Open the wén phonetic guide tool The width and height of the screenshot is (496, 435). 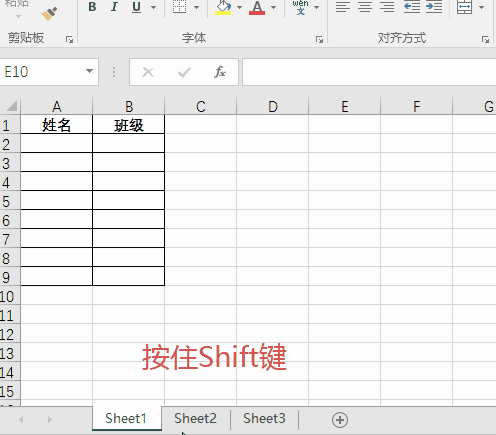pyautogui.click(x=301, y=7)
